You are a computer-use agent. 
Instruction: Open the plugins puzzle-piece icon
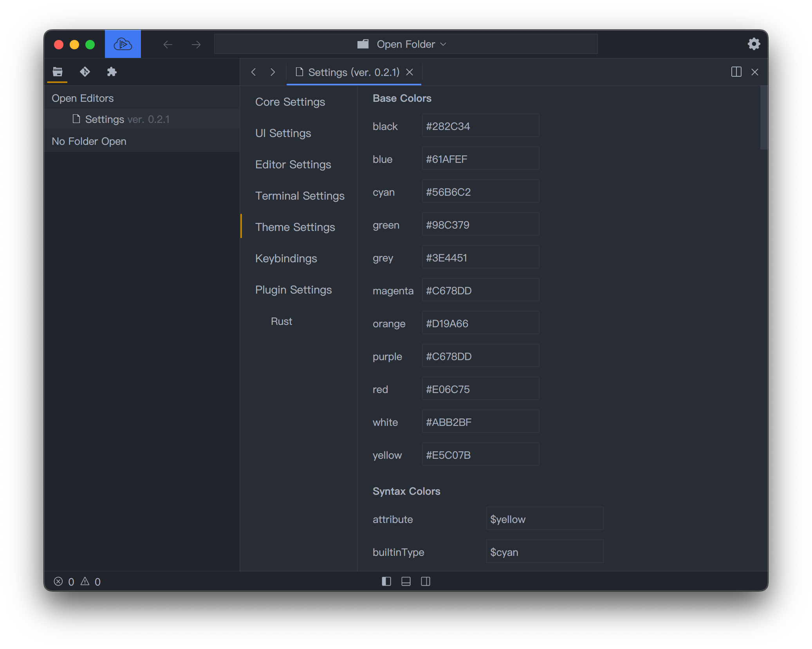coord(112,72)
